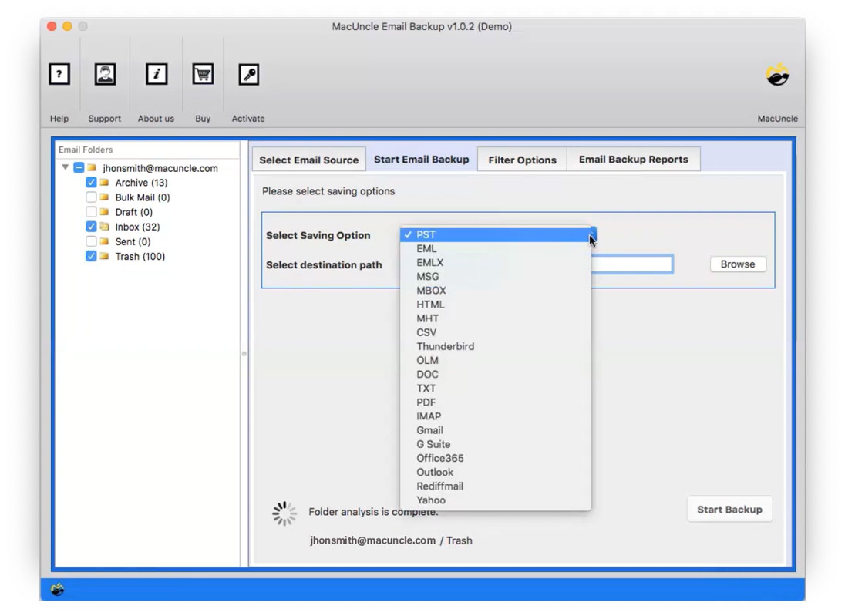Click the Support icon
The image size is (845, 616).
(x=105, y=74)
